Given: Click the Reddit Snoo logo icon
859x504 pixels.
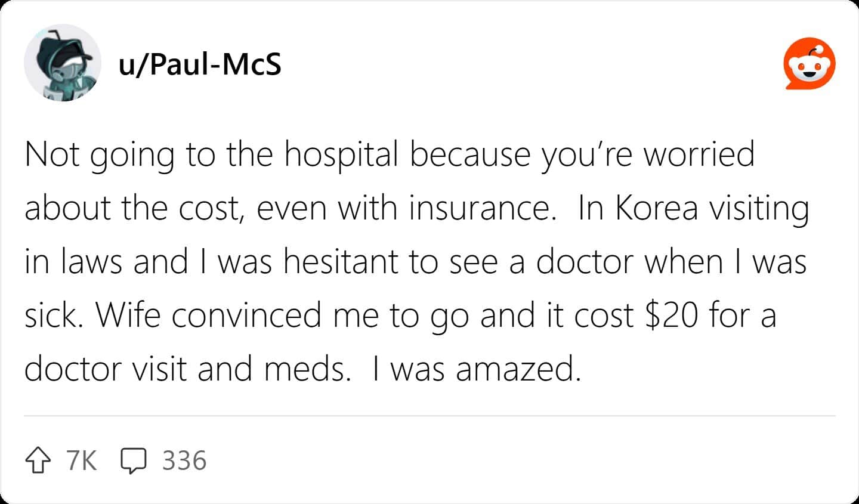Looking at the screenshot, I should pos(809,64).
